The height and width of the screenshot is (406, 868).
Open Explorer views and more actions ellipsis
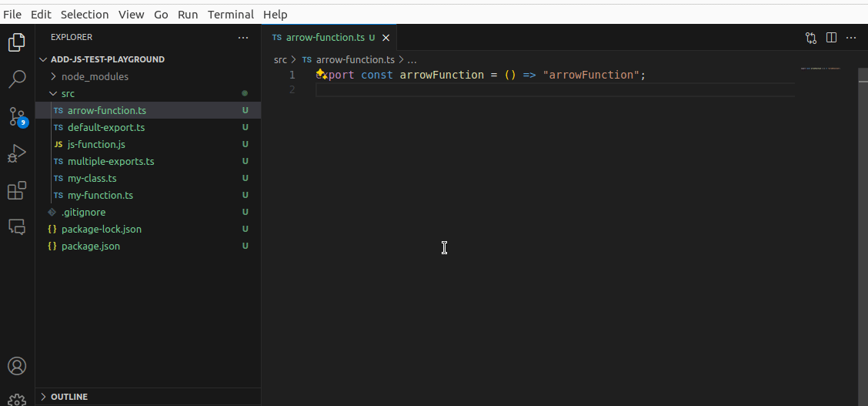click(243, 38)
